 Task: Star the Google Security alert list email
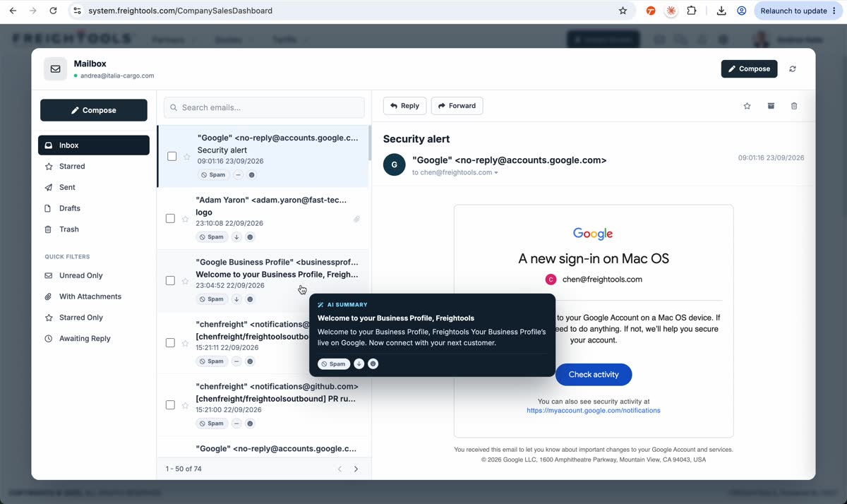(x=187, y=157)
